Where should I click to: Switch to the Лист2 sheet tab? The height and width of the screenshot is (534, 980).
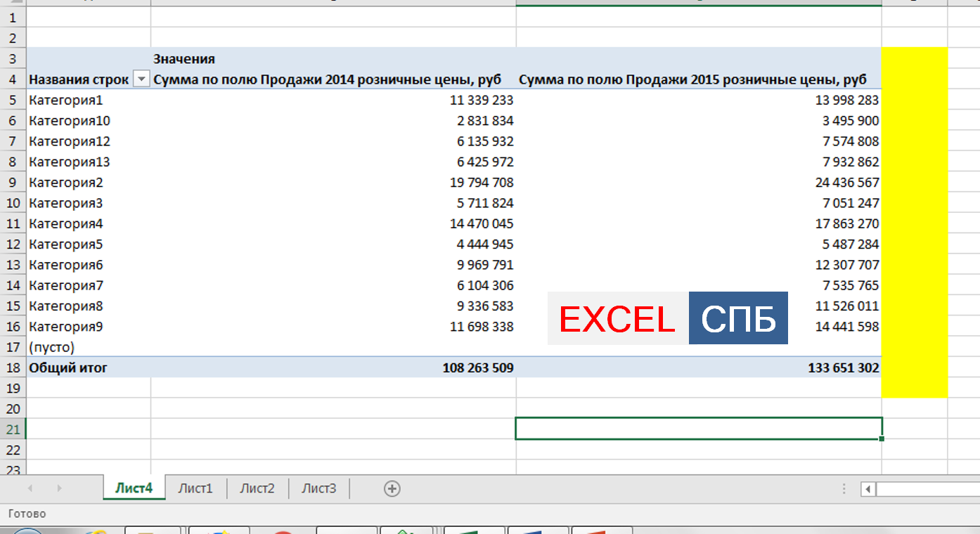coord(257,488)
